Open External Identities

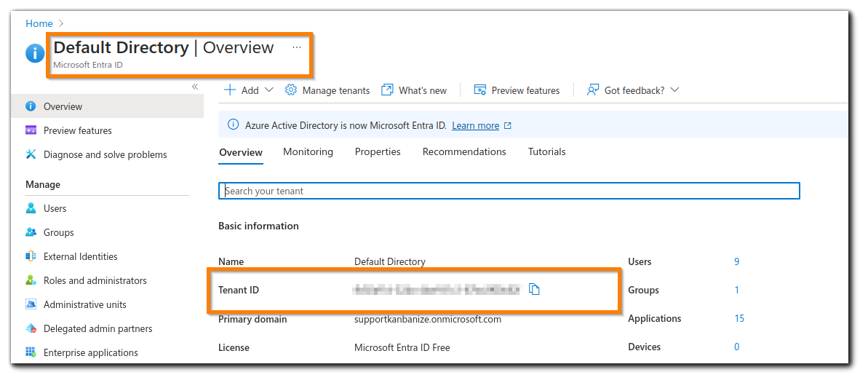click(81, 256)
